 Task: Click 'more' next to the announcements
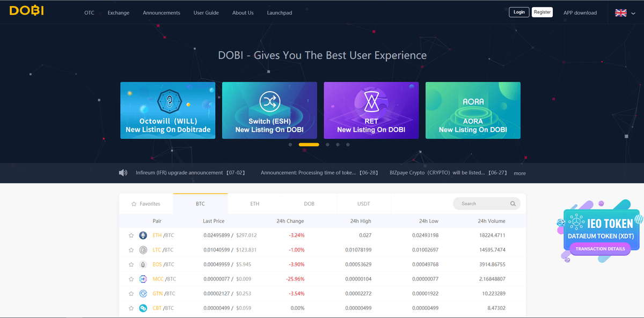519,173
